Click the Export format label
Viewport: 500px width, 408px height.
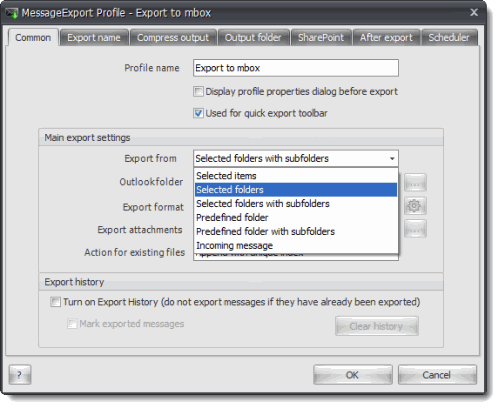point(153,207)
